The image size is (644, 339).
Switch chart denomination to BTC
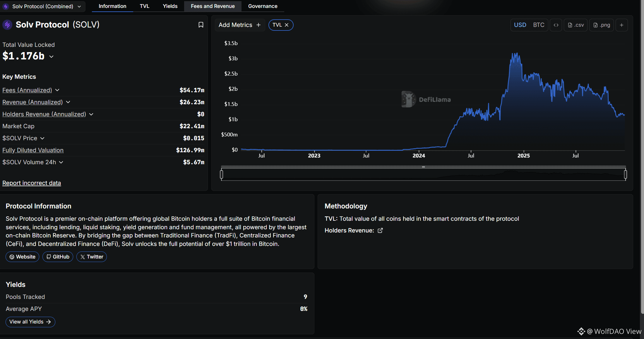coord(539,25)
